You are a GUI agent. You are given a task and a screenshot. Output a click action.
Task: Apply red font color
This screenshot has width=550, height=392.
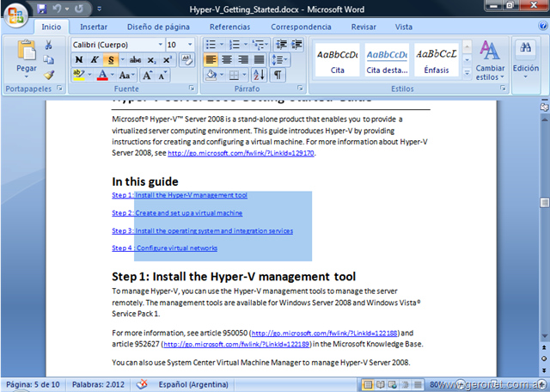pos(102,75)
